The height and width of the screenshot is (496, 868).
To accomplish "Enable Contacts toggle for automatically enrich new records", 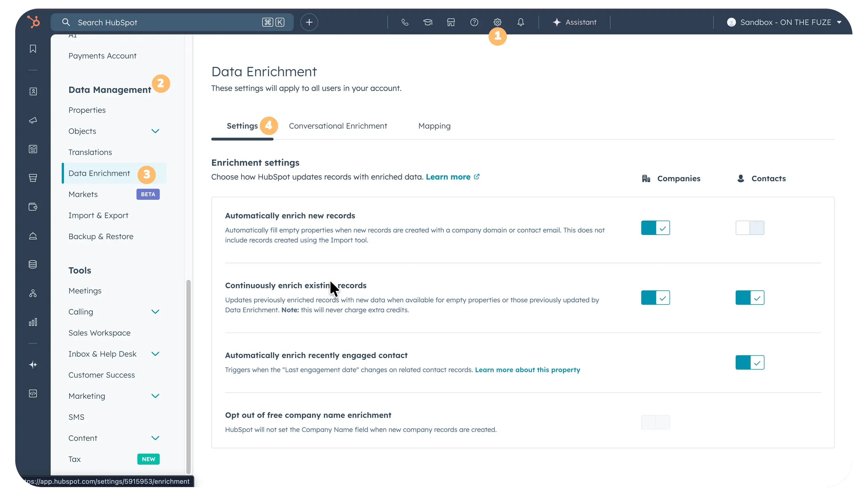I will pos(750,227).
